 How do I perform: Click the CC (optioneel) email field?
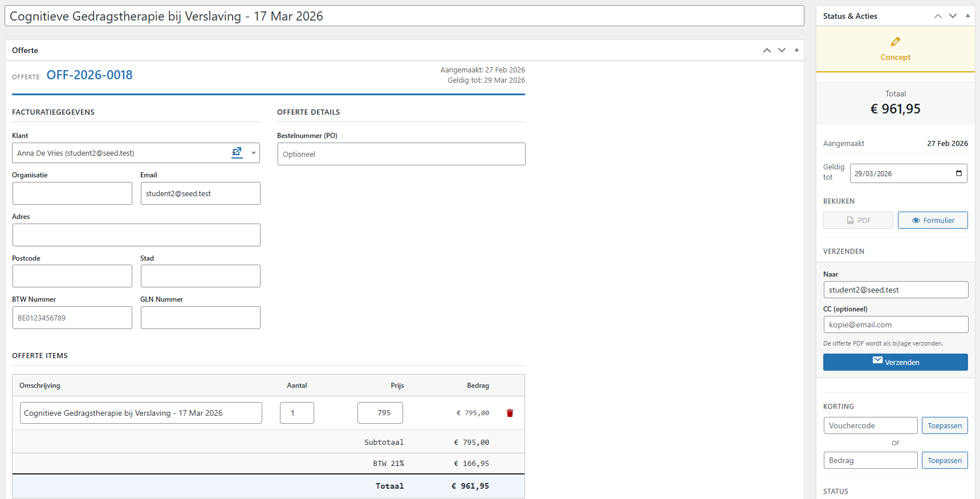[895, 324]
